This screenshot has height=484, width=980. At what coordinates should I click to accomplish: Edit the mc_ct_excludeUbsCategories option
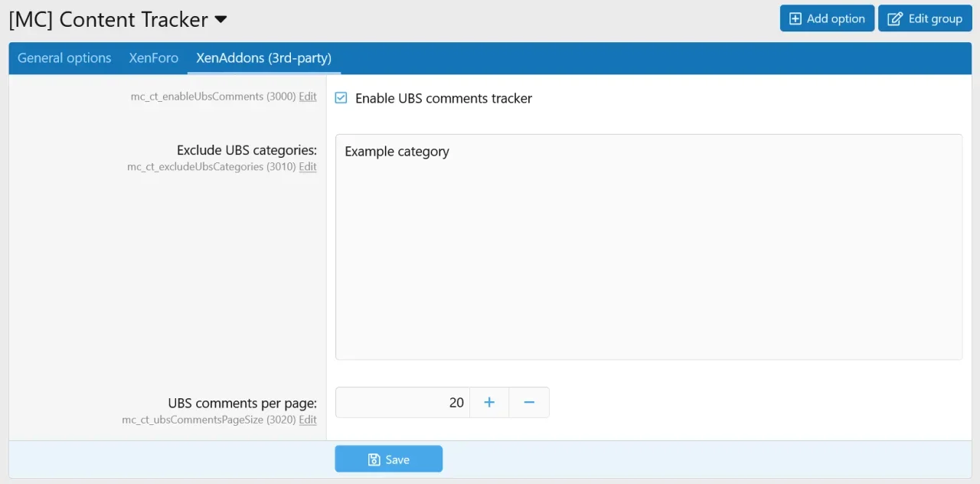[x=308, y=167]
